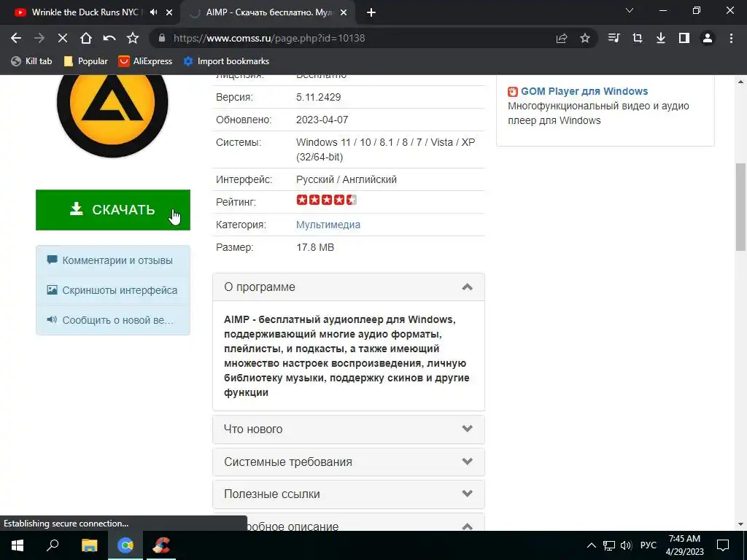This screenshot has height=560, width=747.
Task: Click the address bar URL
Action: [269, 38]
